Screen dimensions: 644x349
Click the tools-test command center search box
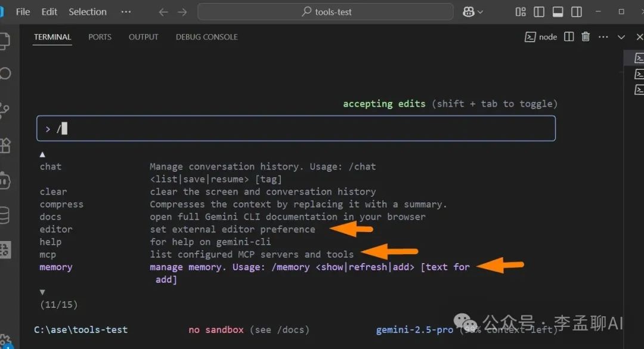tap(326, 12)
